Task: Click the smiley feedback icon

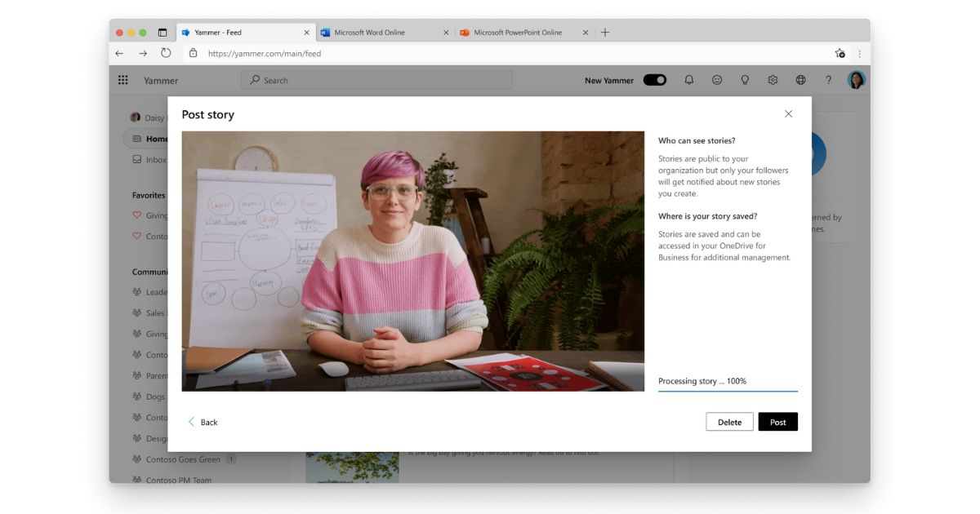Action: 717,80
